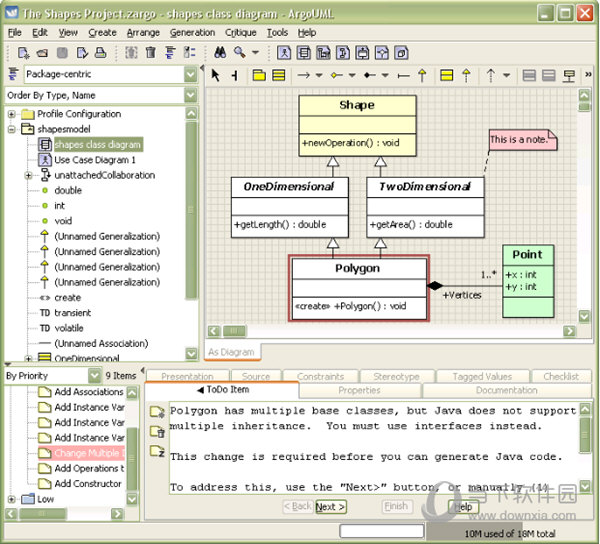This screenshot has width=600, height=544.
Task: Open the Tagged Values tab
Action: [x=483, y=376]
